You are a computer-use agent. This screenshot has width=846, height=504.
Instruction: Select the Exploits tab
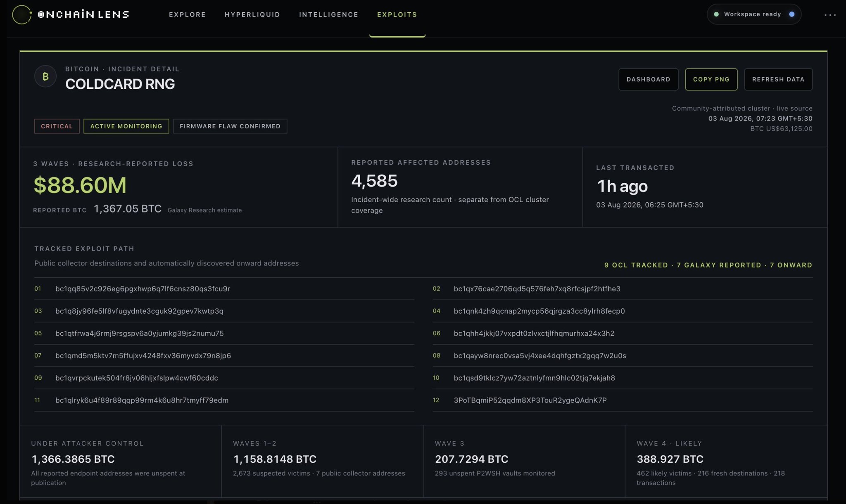(397, 14)
